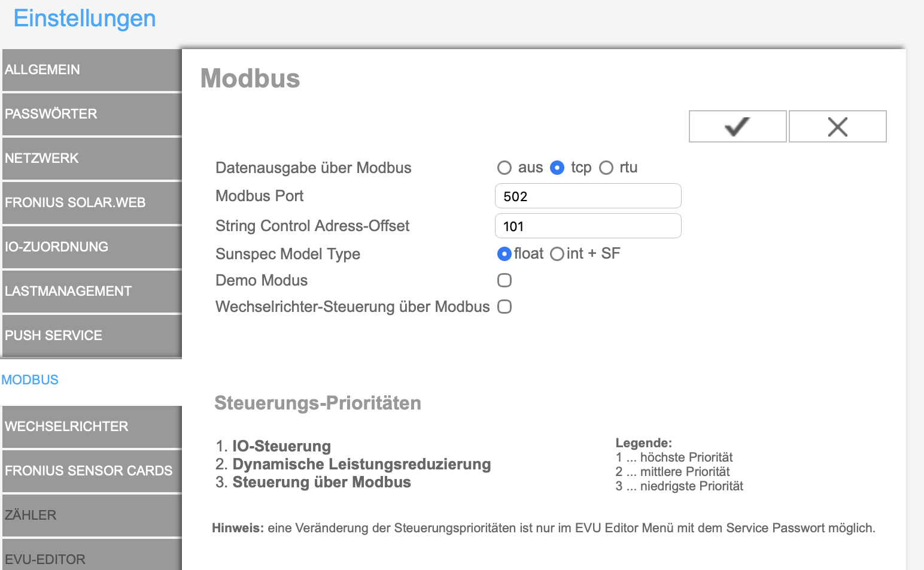Confirm settings with the checkmark icon
The image size is (924, 570).
pyautogui.click(x=737, y=126)
